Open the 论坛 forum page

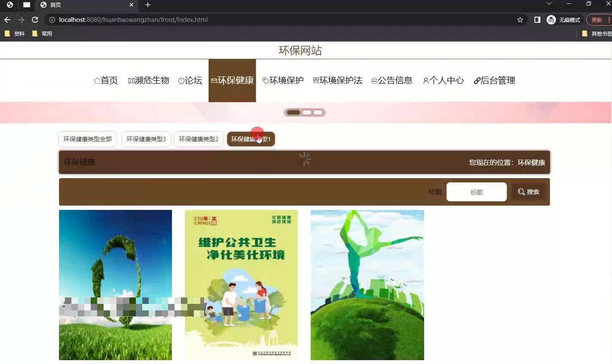(190, 80)
